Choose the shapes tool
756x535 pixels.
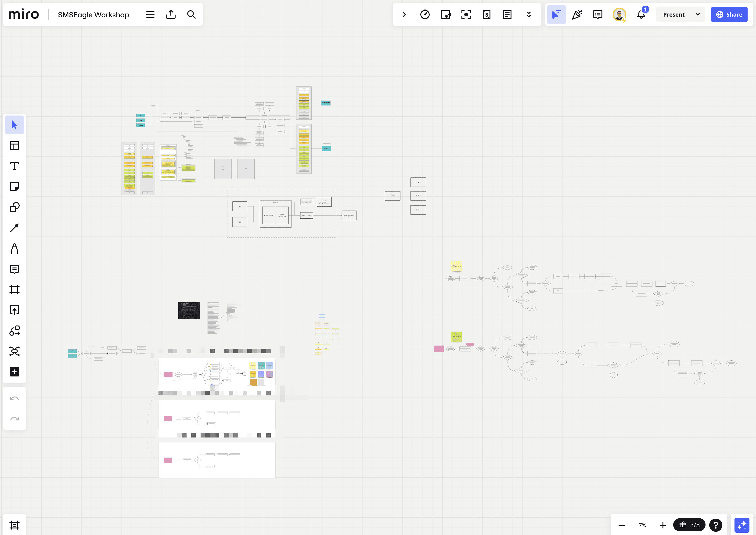[x=14, y=207]
